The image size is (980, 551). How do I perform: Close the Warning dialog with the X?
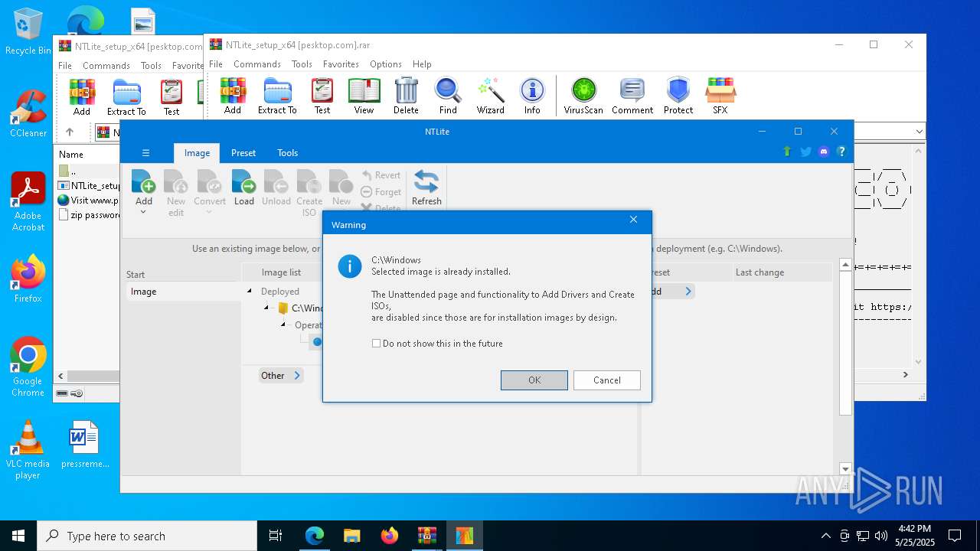pos(633,220)
